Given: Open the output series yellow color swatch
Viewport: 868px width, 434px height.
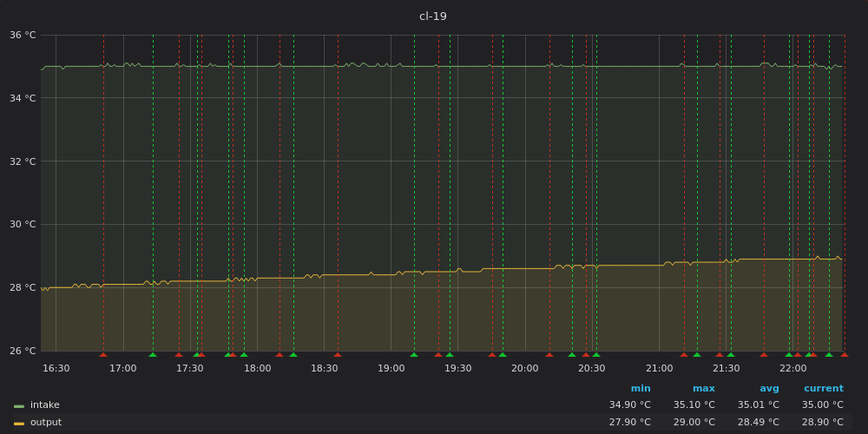Looking at the screenshot, I should (x=19, y=423).
